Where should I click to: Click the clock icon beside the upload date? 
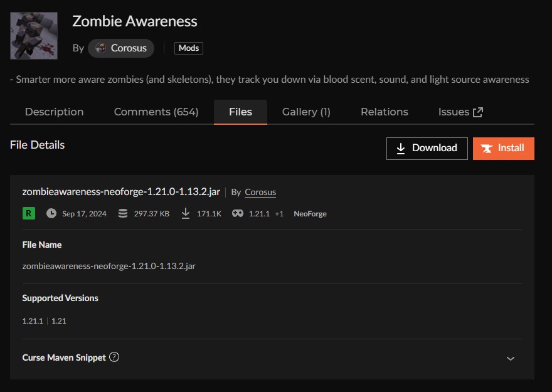51,213
